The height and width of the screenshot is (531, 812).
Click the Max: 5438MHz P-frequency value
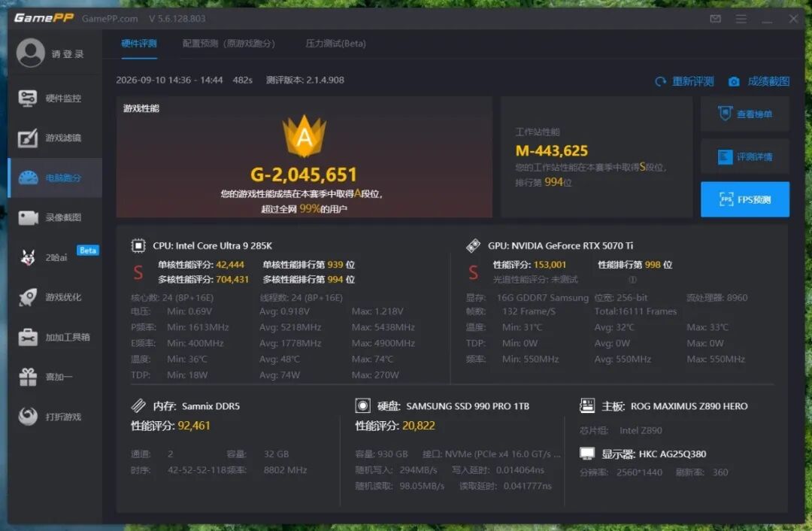383,327
